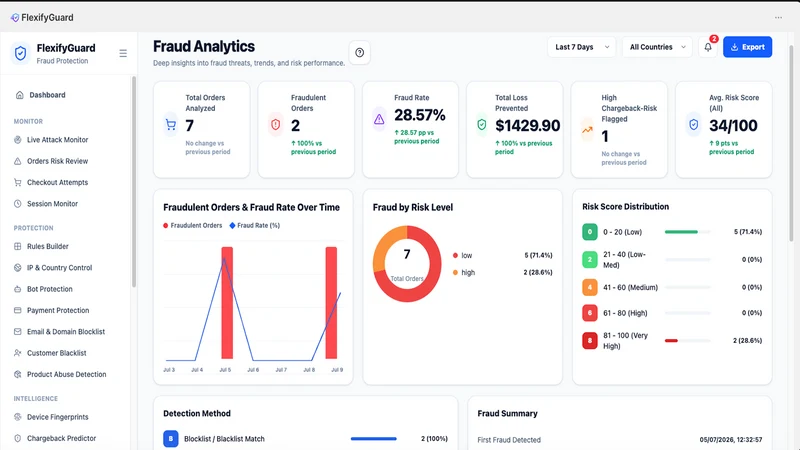Screen dimensions: 800x450
Task: Click the Jul 5 red bar in chart
Action: [227, 303]
